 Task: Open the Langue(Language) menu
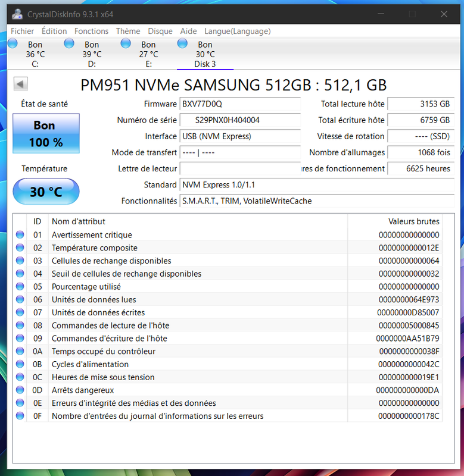(x=237, y=31)
